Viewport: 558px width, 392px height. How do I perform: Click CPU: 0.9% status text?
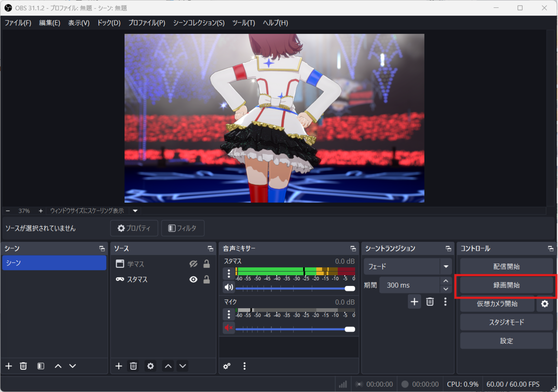463,384
